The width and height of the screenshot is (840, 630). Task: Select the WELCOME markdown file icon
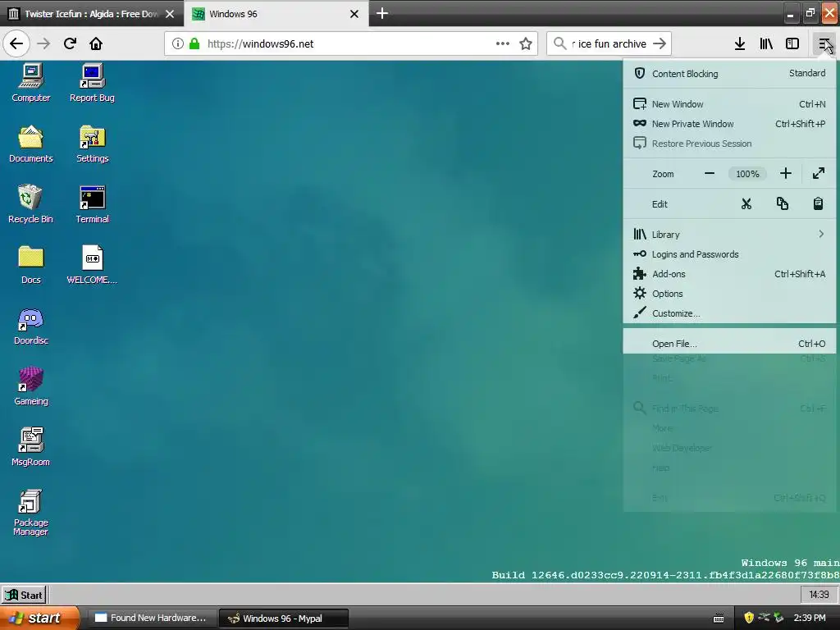(92, 265)
